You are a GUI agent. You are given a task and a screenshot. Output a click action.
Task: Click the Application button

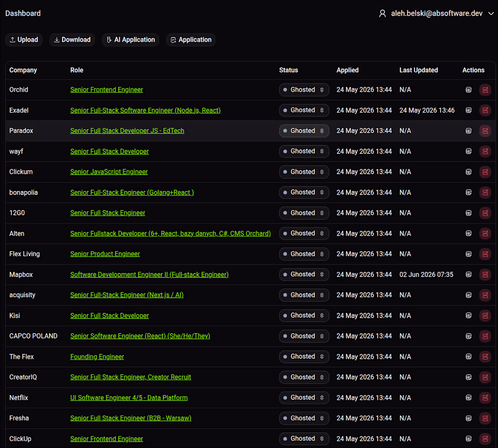point(191,40)
